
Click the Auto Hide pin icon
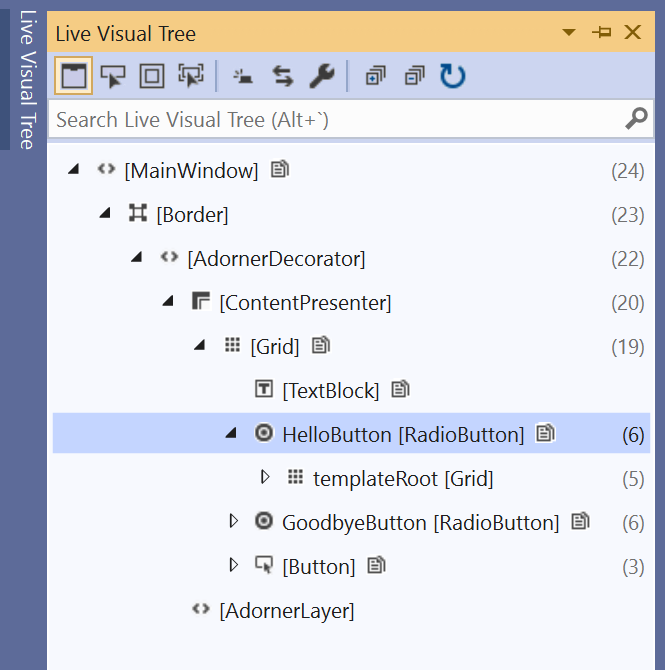coord(601,32)
